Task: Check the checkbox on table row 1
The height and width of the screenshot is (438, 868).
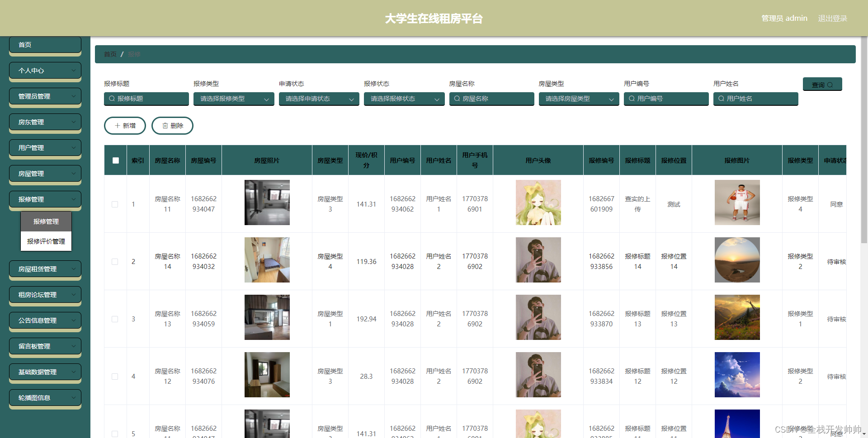Action: coord(115,204)
